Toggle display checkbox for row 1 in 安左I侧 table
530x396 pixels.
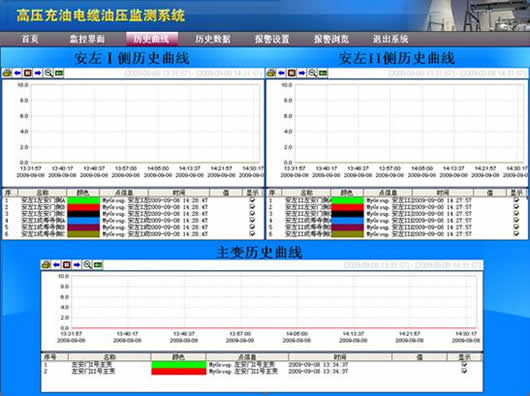tap(252, 200)
